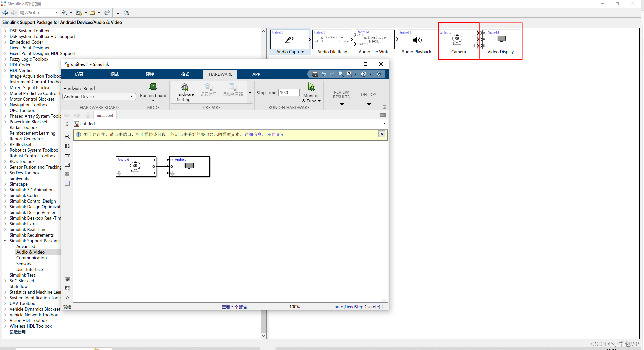Select the Audio Playback block icon
644x350 pixels.
416,40
